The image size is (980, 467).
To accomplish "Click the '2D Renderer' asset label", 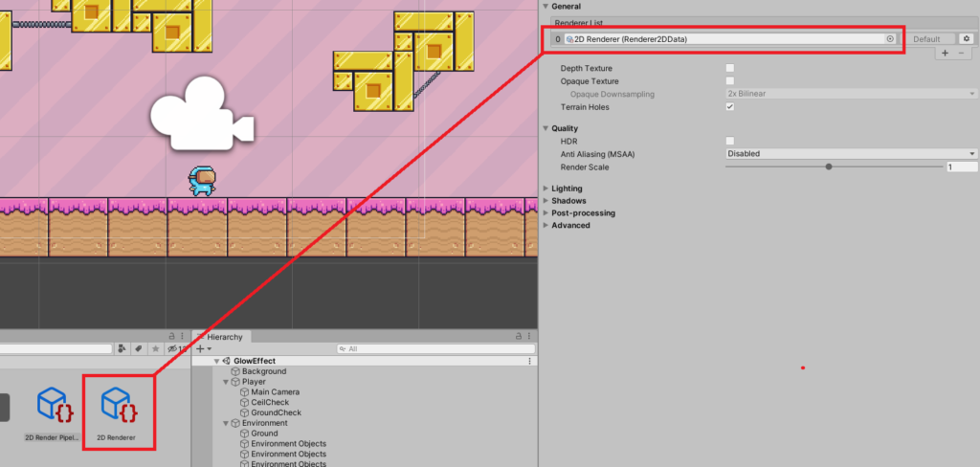I will click(x=116, y=437).
